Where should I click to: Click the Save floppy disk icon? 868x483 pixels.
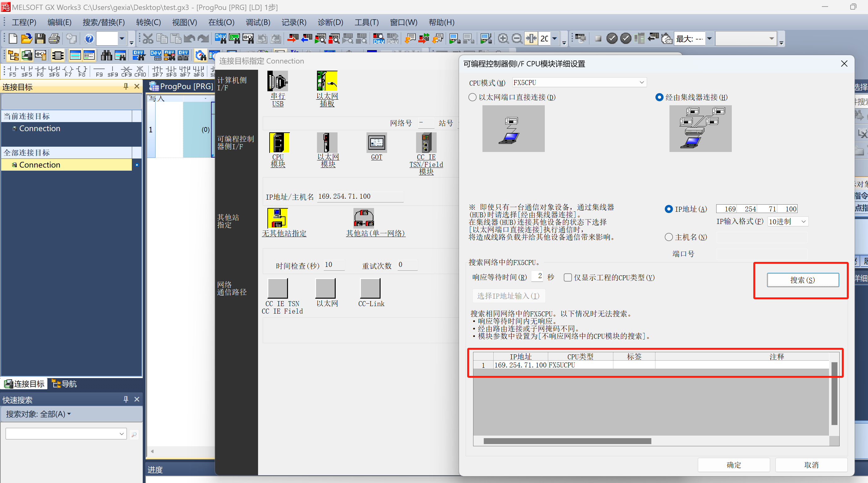(40, 39)
